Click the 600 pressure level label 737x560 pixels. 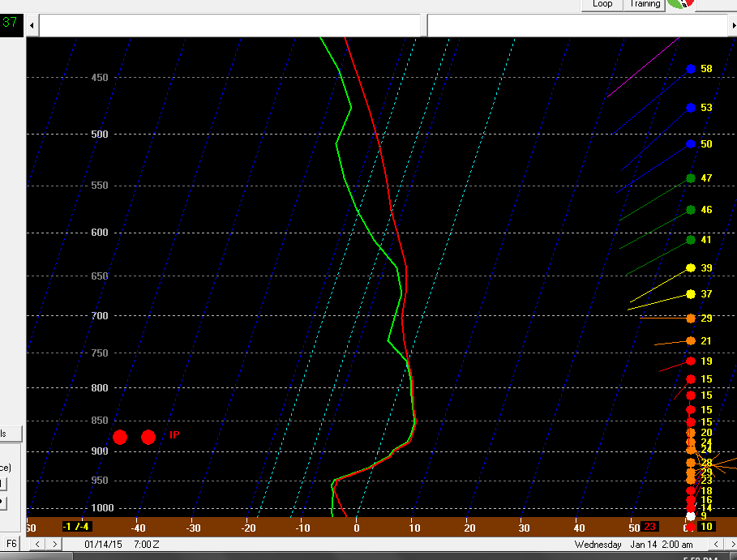point(99,233)
